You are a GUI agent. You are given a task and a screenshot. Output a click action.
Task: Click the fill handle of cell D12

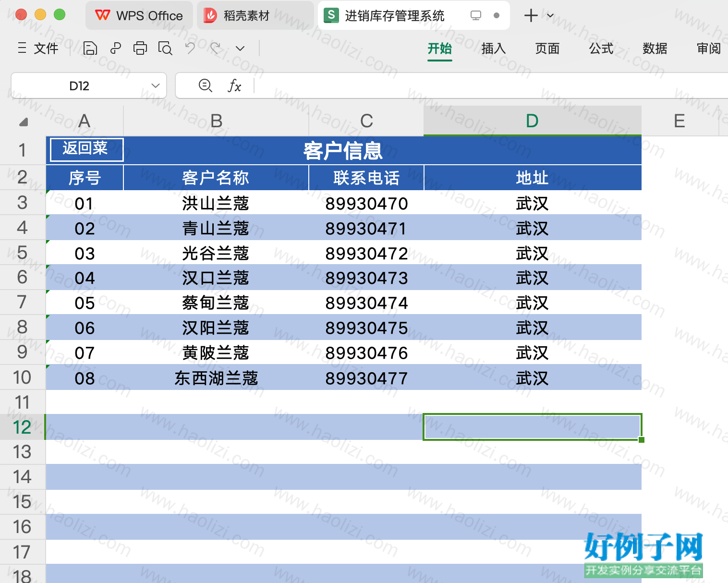(642, 439)
